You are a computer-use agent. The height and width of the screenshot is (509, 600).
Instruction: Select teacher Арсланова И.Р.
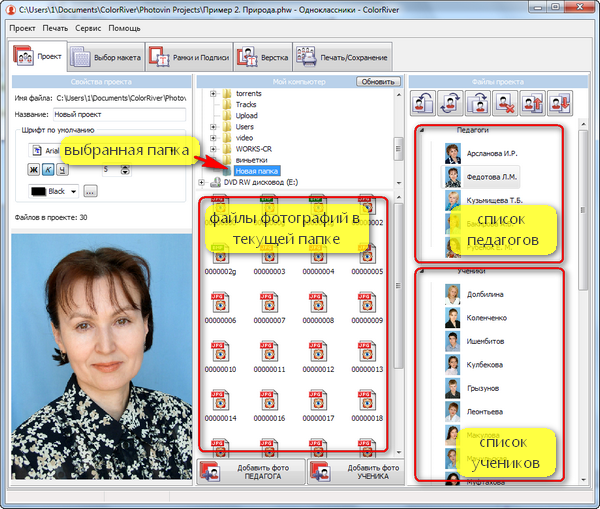(492, 153)
